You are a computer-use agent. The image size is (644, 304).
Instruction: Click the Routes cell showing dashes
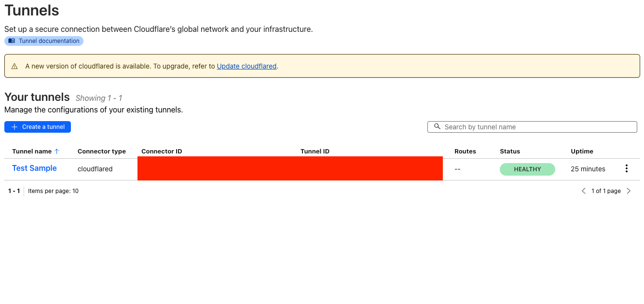pyautogui.click(x=457, y=169)
